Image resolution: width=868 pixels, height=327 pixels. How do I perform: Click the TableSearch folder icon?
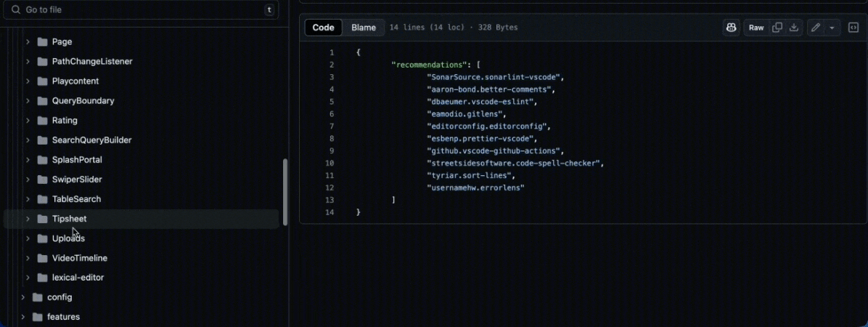click(x=42, y=199)
